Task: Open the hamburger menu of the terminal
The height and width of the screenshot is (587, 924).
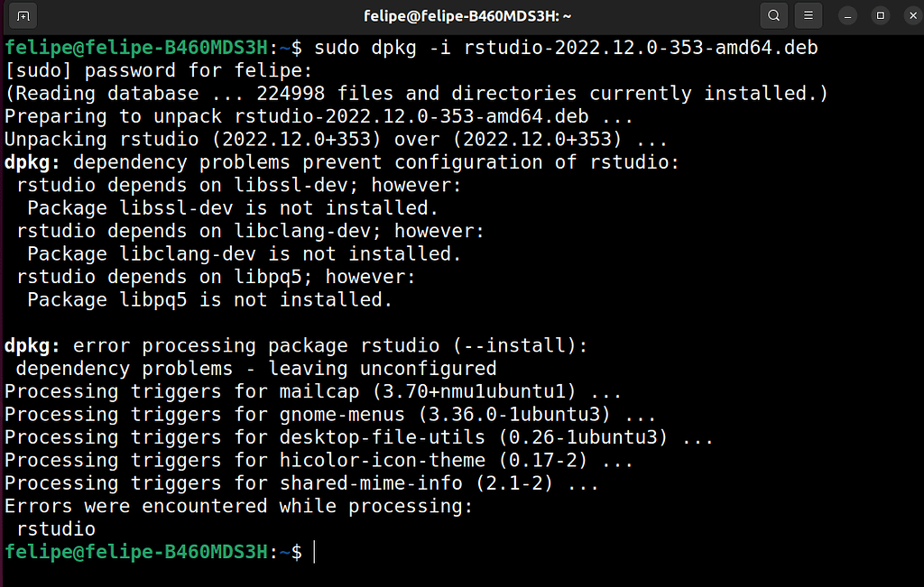Action: (808, 15)
